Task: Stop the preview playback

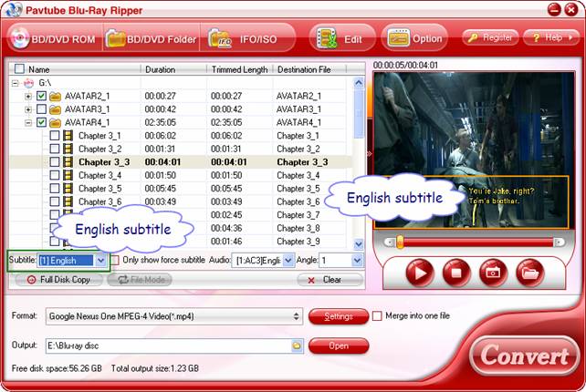Action: point(456,273)
